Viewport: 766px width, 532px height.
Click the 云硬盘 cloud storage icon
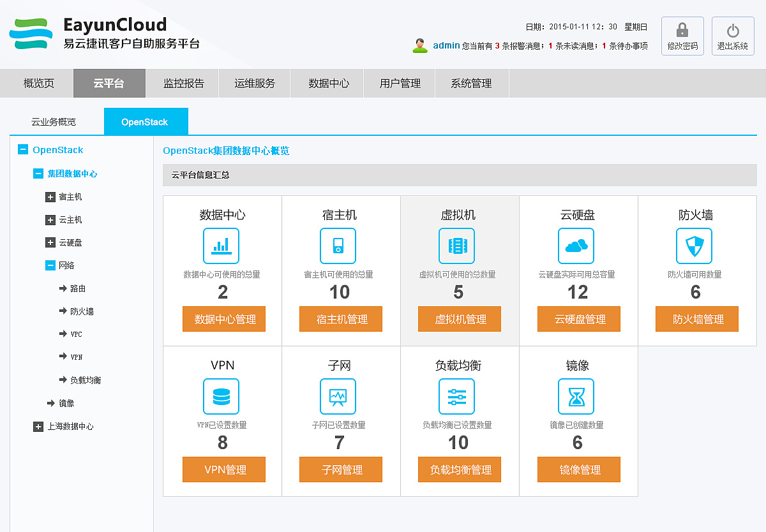(x=576, y=246)
